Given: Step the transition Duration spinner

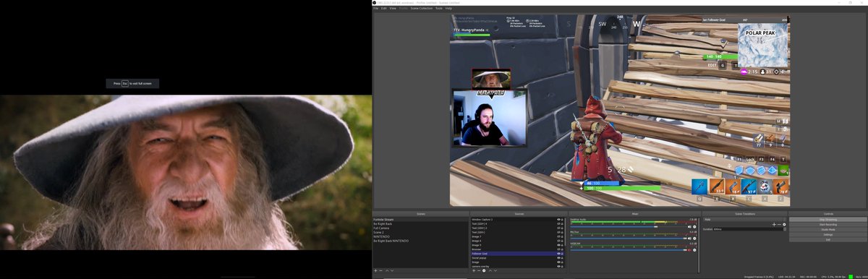Looking at the screenshot, I should click(785, 229).
